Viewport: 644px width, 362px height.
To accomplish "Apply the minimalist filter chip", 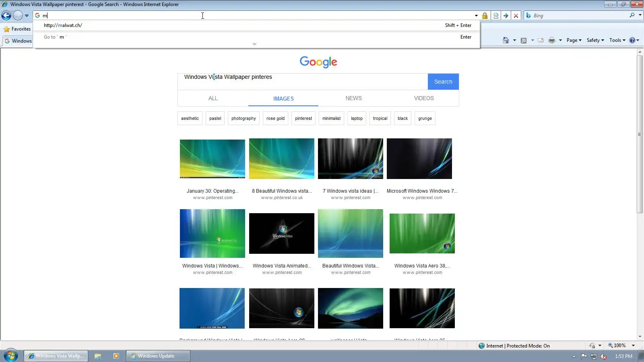I will point(331,118).
